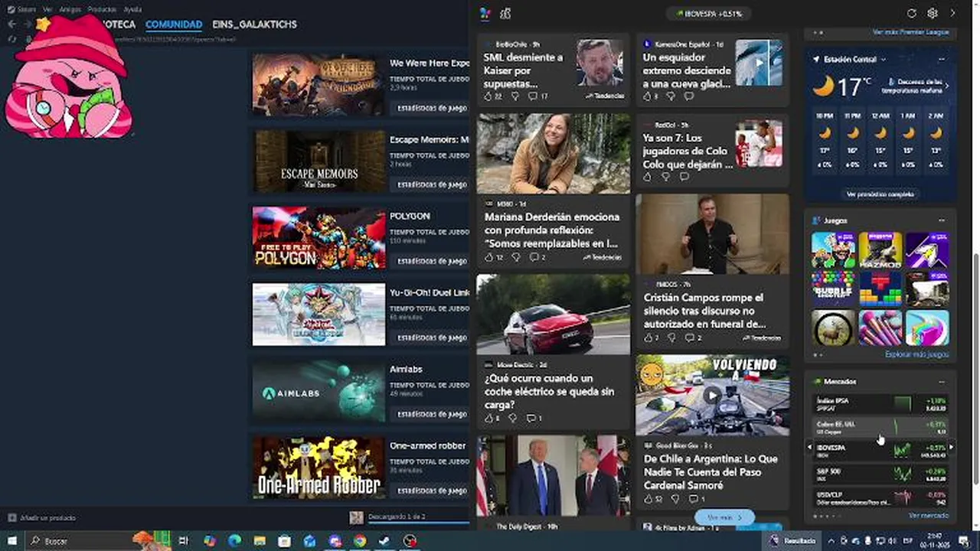The height and width of the screenshot is (551, 980).
Task: Click the Ver mercado link
Action: click(929, 516)
